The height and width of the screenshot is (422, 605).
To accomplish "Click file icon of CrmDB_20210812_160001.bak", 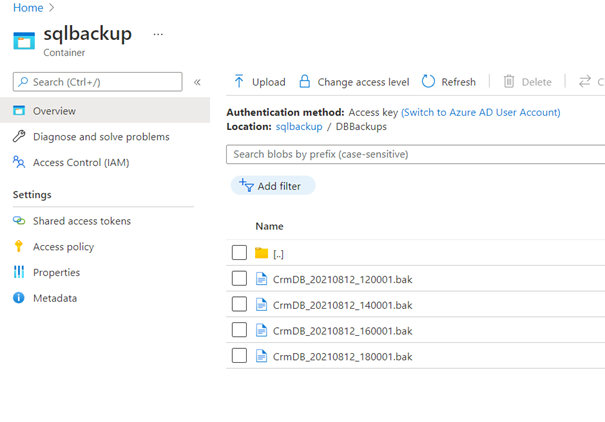I will 262,330.
